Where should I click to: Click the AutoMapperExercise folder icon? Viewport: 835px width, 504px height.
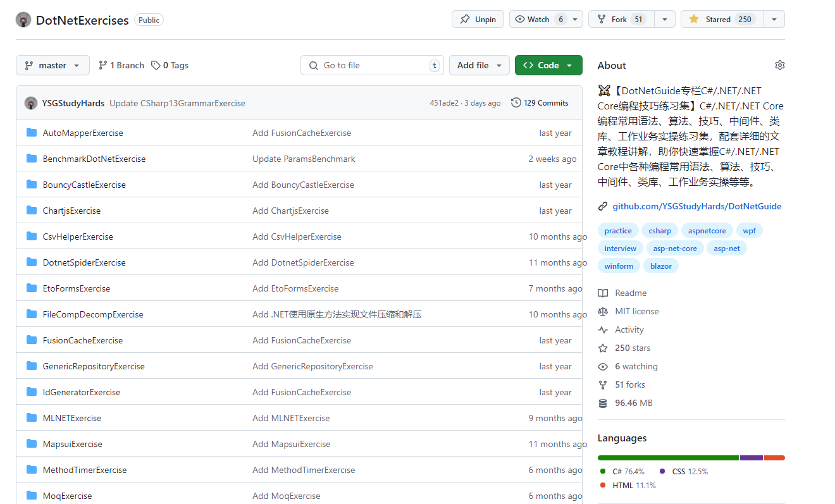[x=32, y=133]
